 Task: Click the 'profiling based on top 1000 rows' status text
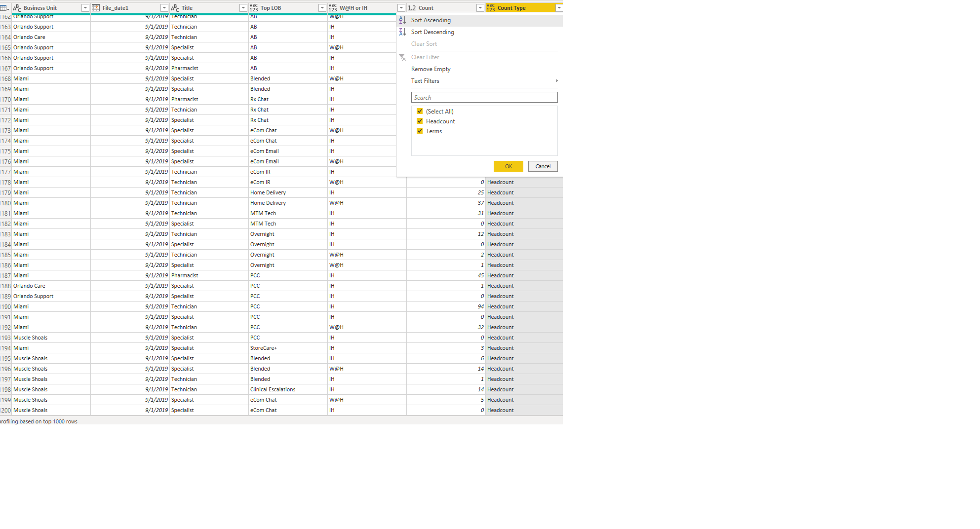39,421
